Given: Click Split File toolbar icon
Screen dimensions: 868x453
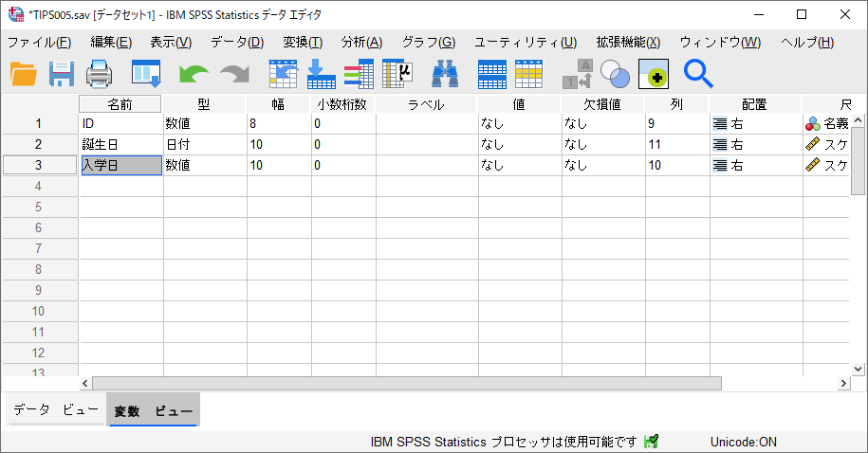Looking at the screenshot, I should [x=491, y=74].
